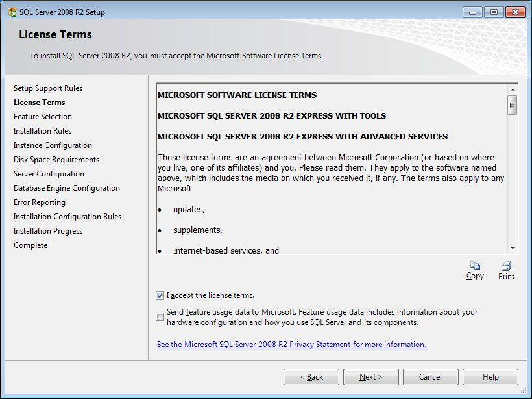The image size is (532, 399).
Task: Proceed with the Next > button
Action: (371, 377)
